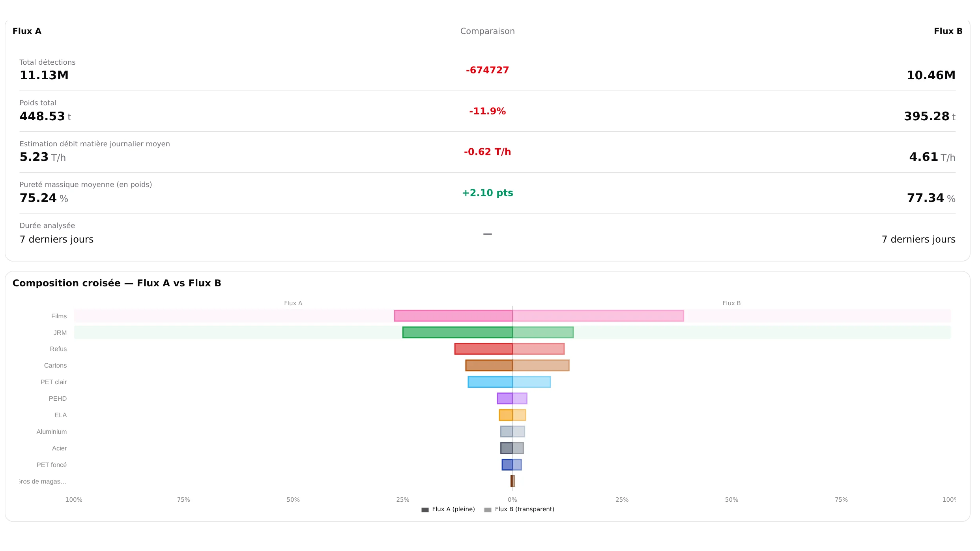
Task: Click the PET foncé category label
Action: (x=52, y=465)
